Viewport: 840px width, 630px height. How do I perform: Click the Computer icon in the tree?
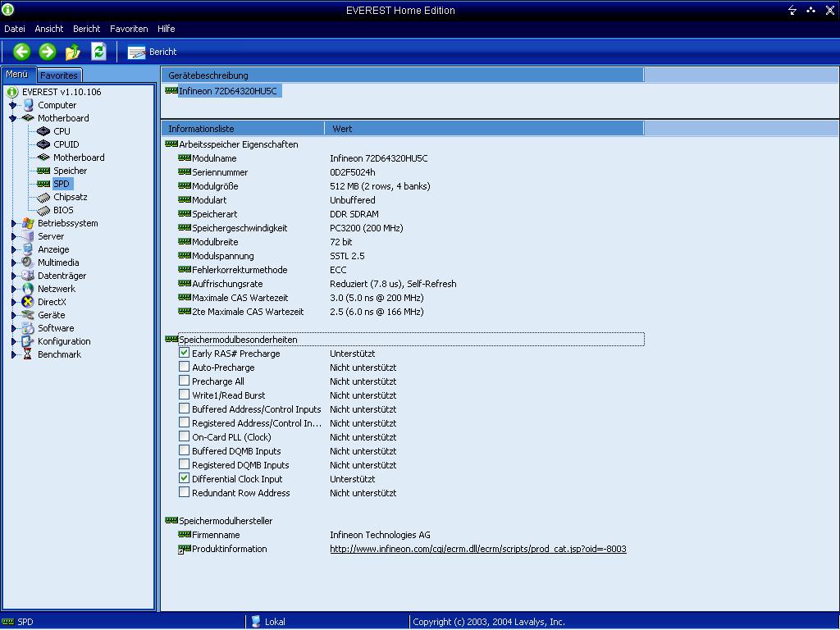28,105
